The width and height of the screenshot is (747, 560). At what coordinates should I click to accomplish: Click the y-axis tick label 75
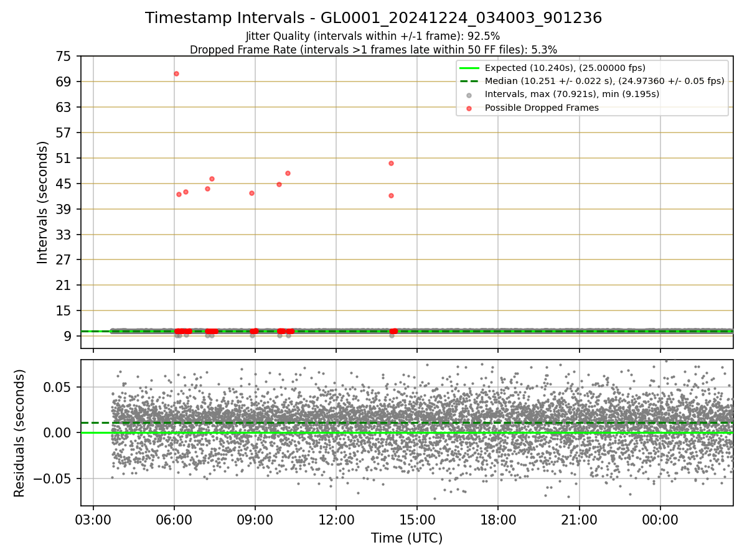tap(63, 57)
